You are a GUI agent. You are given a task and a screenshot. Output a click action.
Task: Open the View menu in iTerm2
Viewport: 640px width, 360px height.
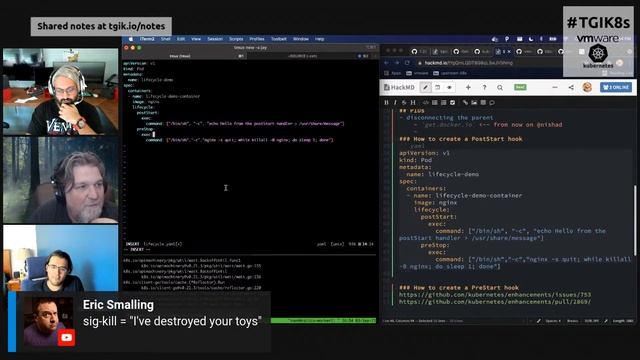point(196,39)
